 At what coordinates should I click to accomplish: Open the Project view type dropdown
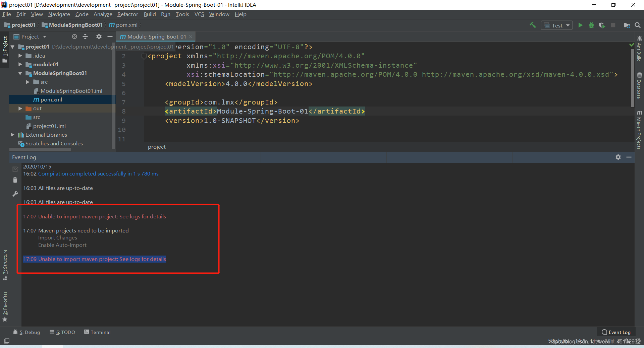coord(30,37)
